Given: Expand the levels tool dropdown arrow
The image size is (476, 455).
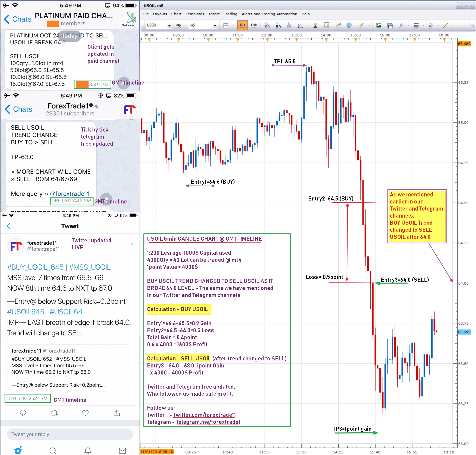Looking at the screenshot, I should coord(423,25).
